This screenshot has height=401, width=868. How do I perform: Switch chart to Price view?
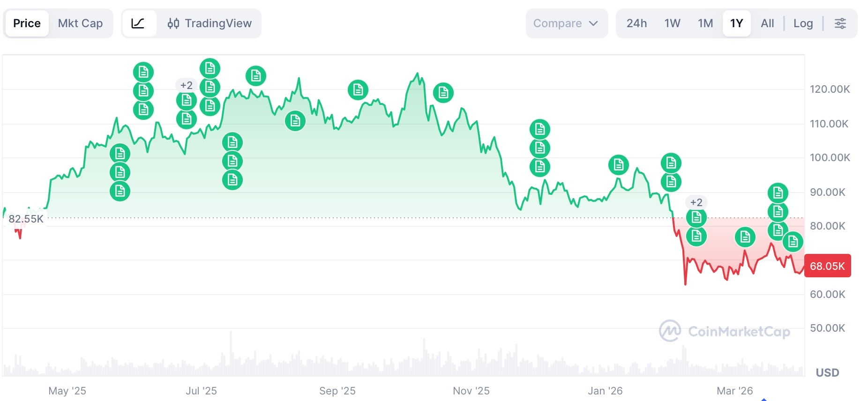click(27, 23)
